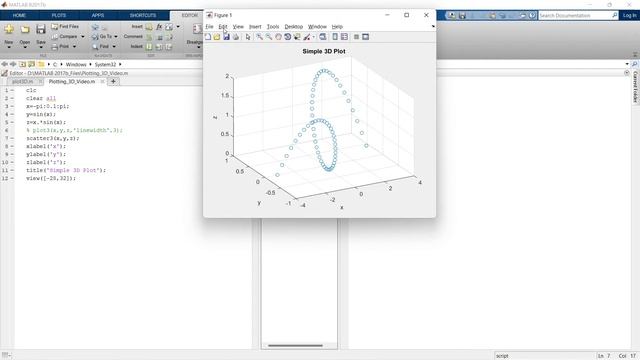Click Log In link
Viewport: 640px width, 360px height.
point(629,16)
